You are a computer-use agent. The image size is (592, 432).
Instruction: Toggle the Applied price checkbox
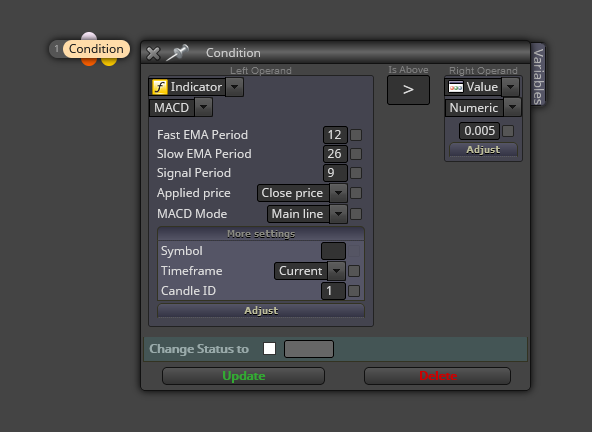coord(356,193)
